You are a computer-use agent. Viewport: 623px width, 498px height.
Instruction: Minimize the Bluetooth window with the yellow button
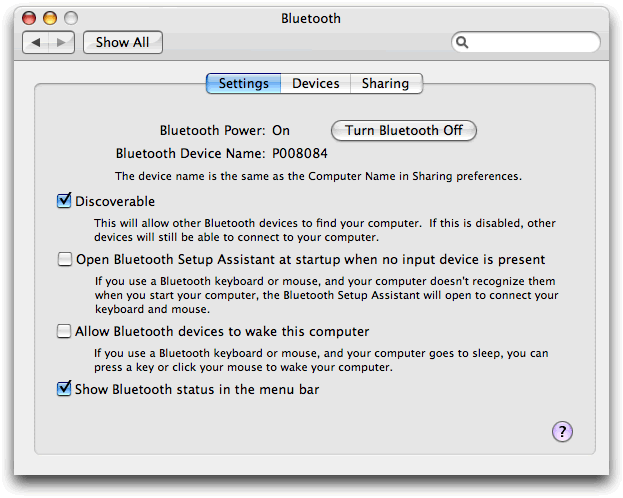pos(51,18)
